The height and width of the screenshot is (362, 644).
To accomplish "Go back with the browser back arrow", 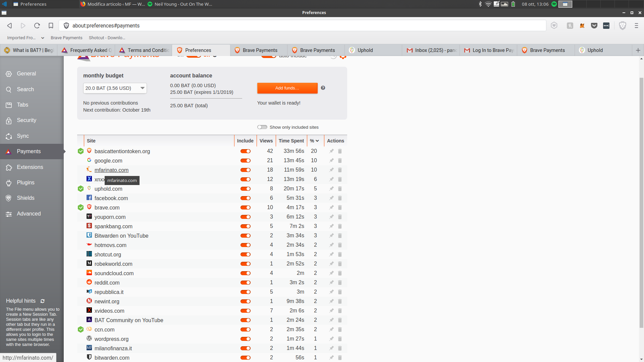I will click(10, 25).
